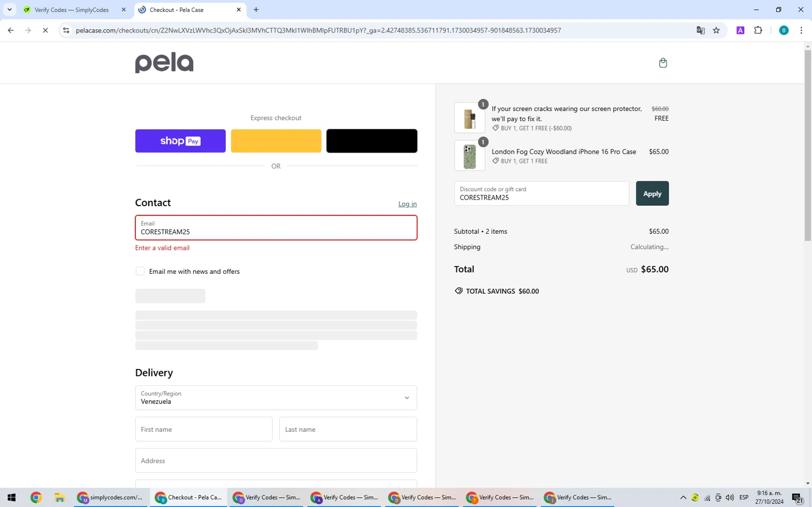Image resolution: width=812 pixels, height=507 pixels.
Task: Open the shopping bag cart icon
Action: pos(663,63)
